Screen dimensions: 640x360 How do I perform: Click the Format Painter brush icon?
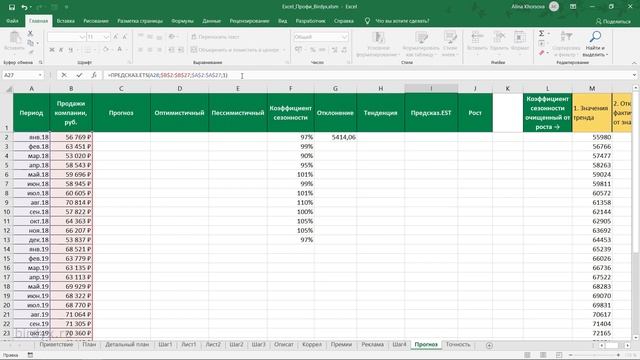pyautogui.click(x=31, y=52)
